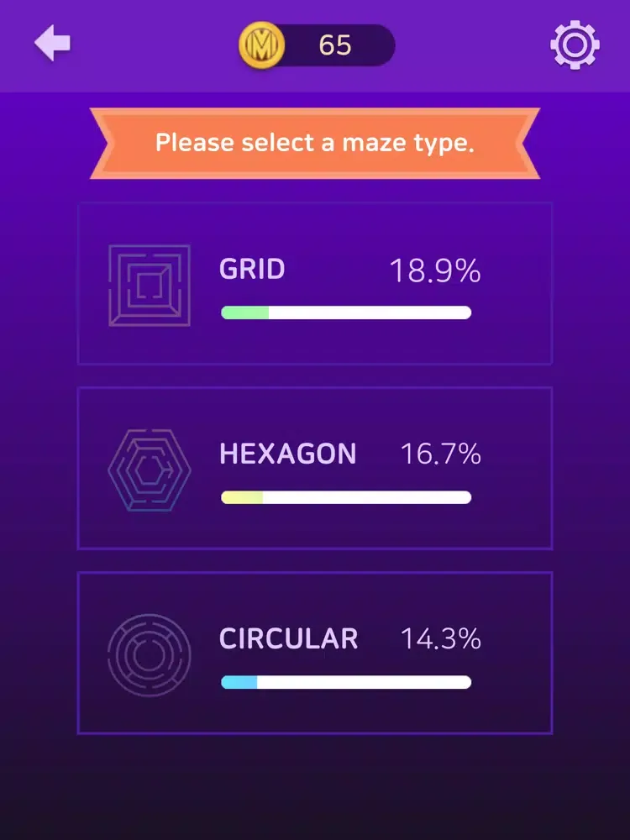Click the orange 'Please select a maze type' banner
This screenshot has height=840, width=630.
click(x=315, y=143)
